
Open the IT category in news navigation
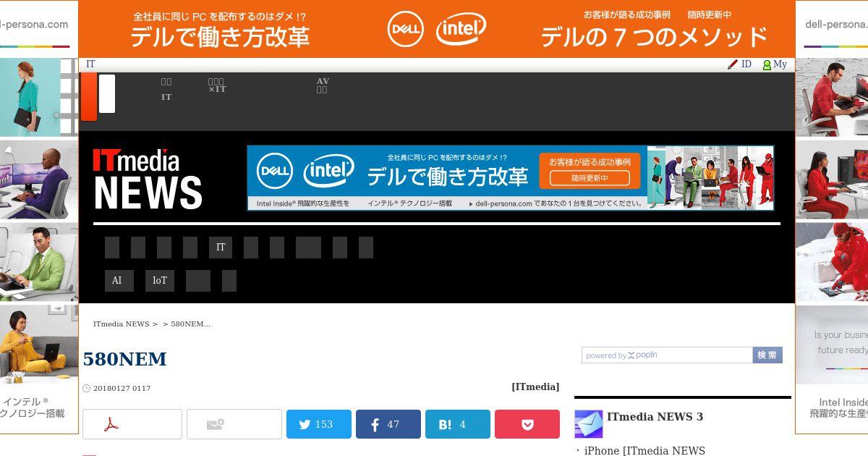point(221,248)
